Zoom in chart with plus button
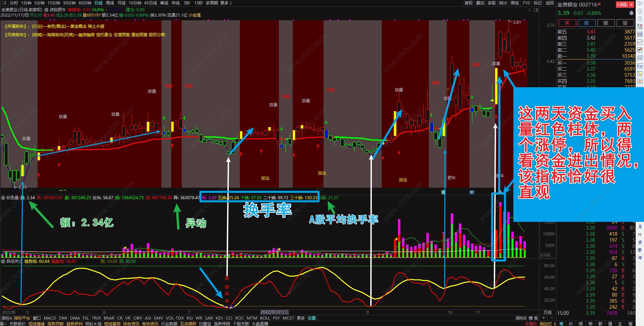This screenshot has height=326, width=644. (x=544, y=318)
